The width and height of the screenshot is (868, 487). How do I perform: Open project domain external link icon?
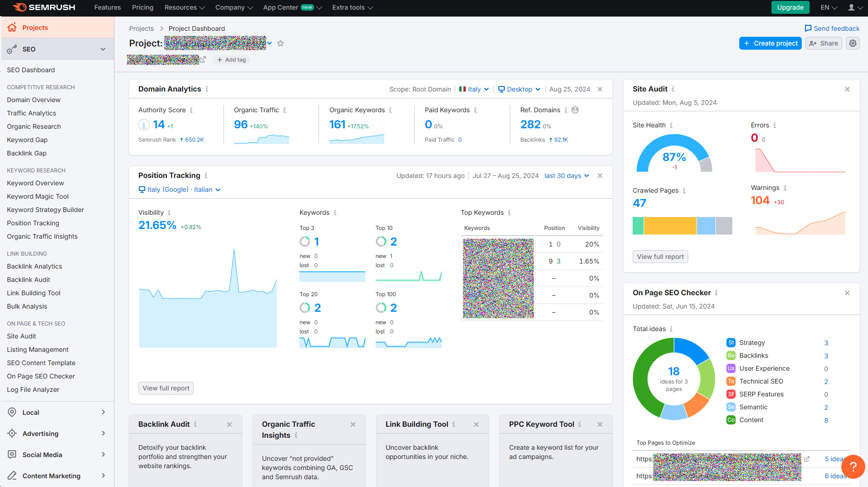(x=203, y=59)
